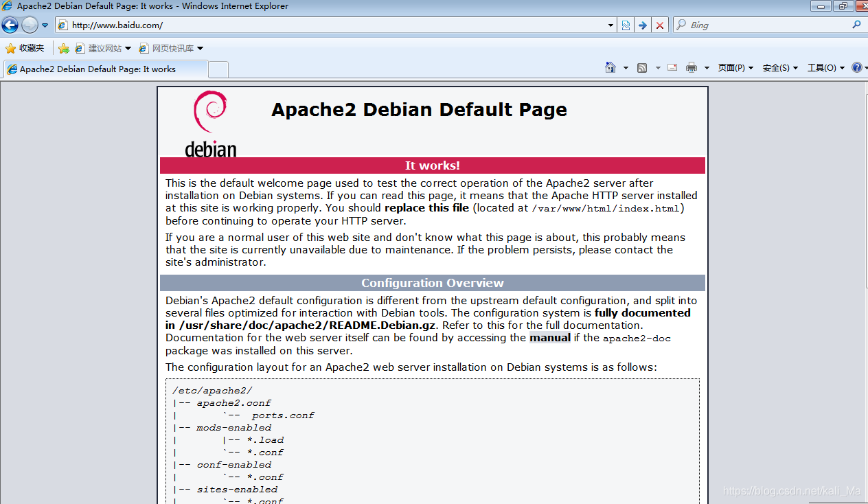Screen dimensions: 868x504
Task: Go back with the Back arrow button
Action: [10, 25]
